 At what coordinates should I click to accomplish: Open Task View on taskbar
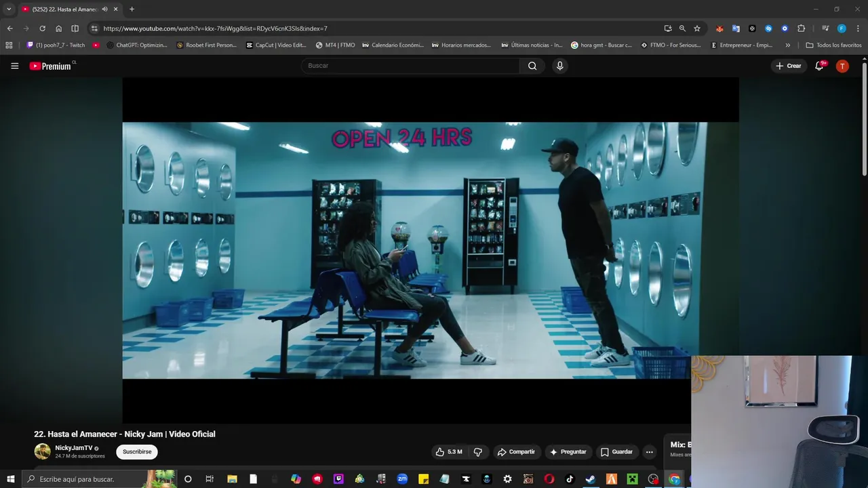coord(210,479)
